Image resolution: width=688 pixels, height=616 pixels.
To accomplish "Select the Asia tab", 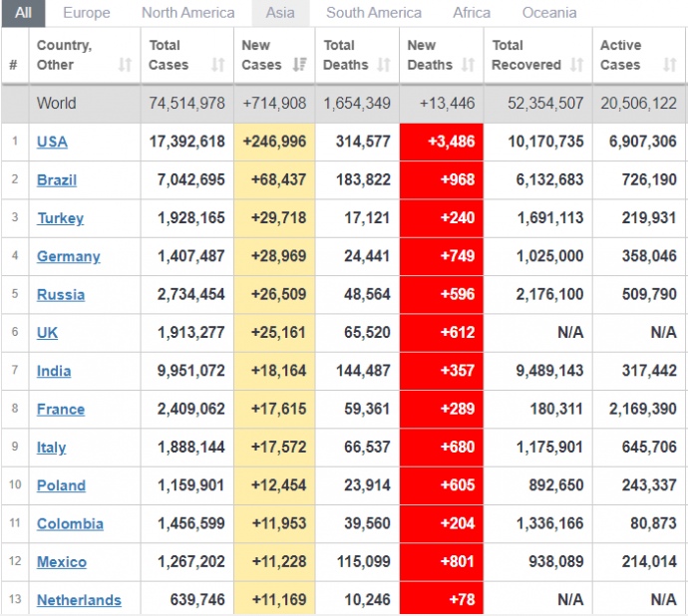I will (280, 13).
